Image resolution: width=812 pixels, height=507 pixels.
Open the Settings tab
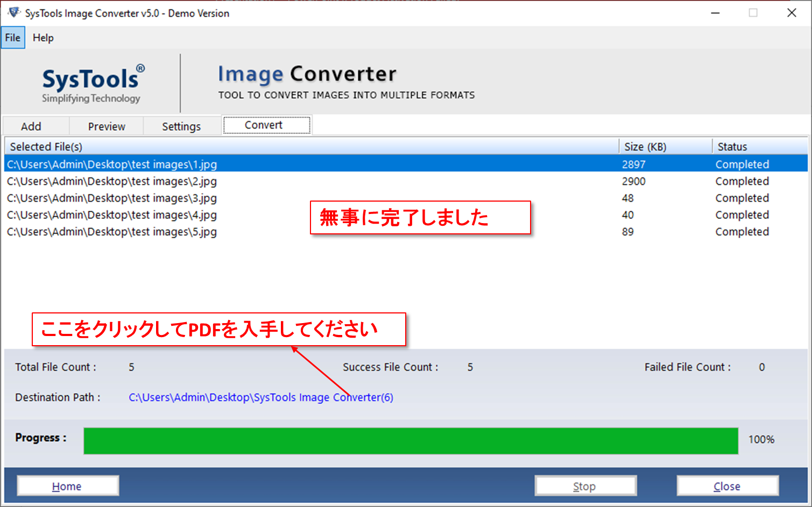click(181, 126)
